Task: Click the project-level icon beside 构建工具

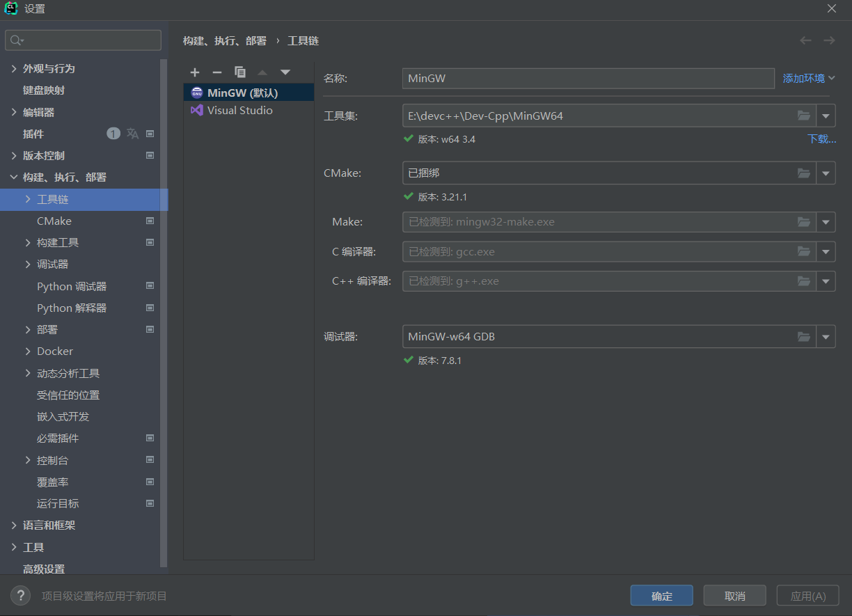Action: coord(150,242)
